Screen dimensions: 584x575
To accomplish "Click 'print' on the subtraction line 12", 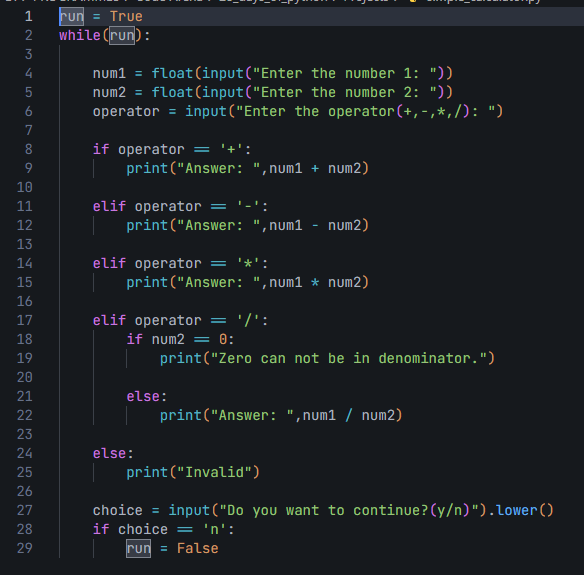I will point(147,225).
